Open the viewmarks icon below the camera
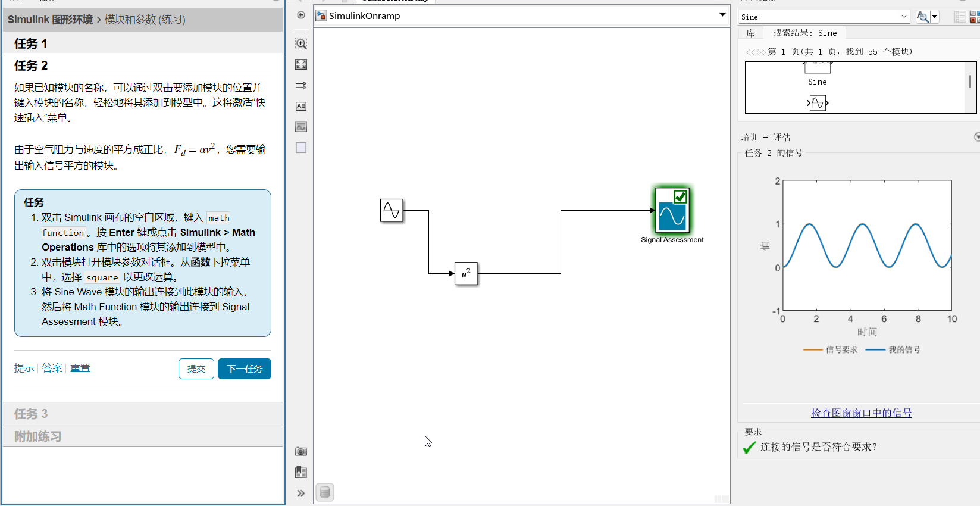The height and width of the screenshot is (506, 980). tap(301, 472)
